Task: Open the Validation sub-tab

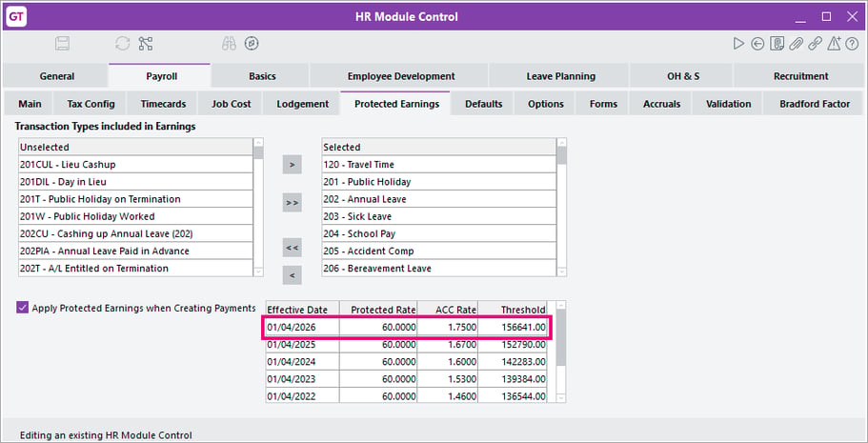Action: [x=728, y=104]
